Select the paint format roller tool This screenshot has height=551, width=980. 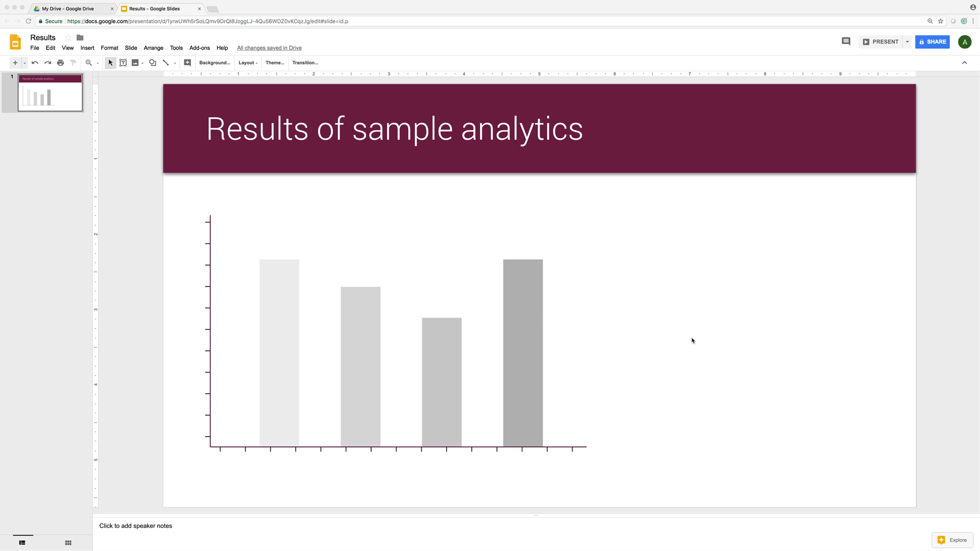pyautogui.click(x=73, y=63)
